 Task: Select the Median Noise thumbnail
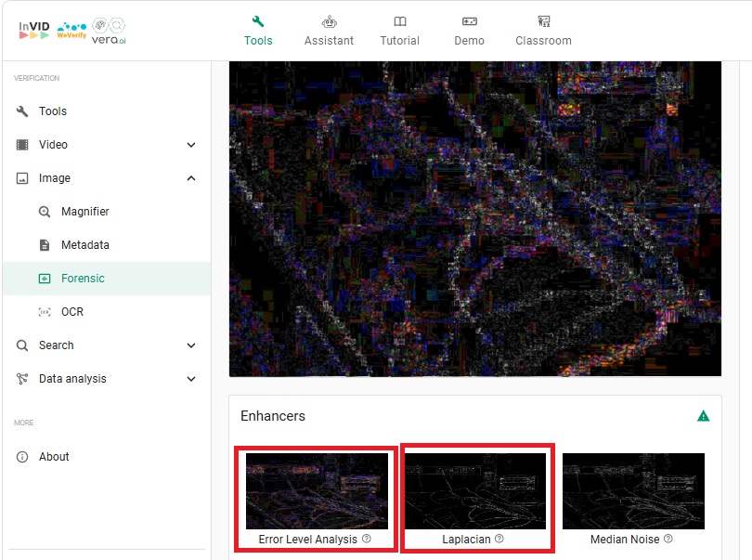click(633, 491)
